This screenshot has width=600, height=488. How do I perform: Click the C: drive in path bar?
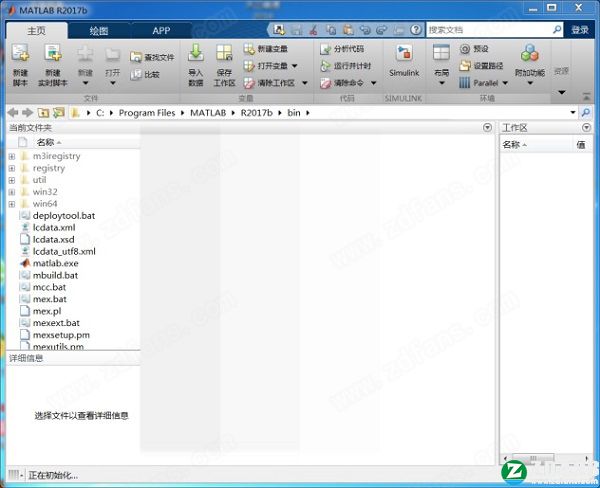coord(100,113)
